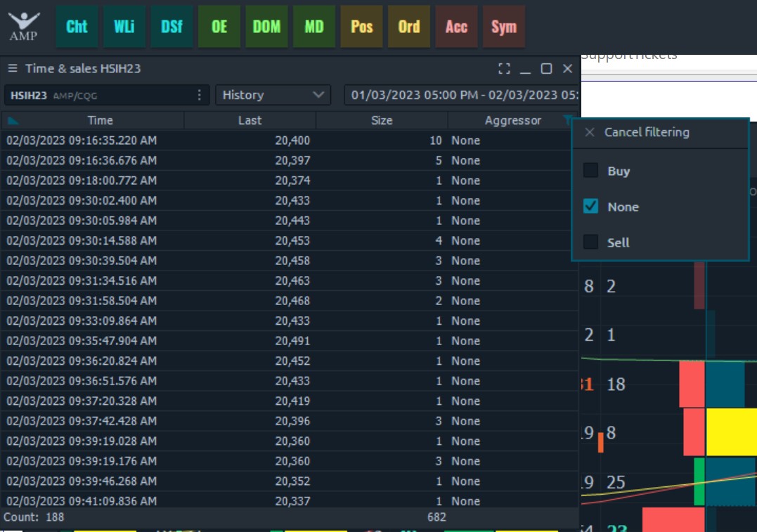Click the blue corner icon in Time header
Viewport: 757px width, 532px height.
pyautogui.click(x=13, y=121)
